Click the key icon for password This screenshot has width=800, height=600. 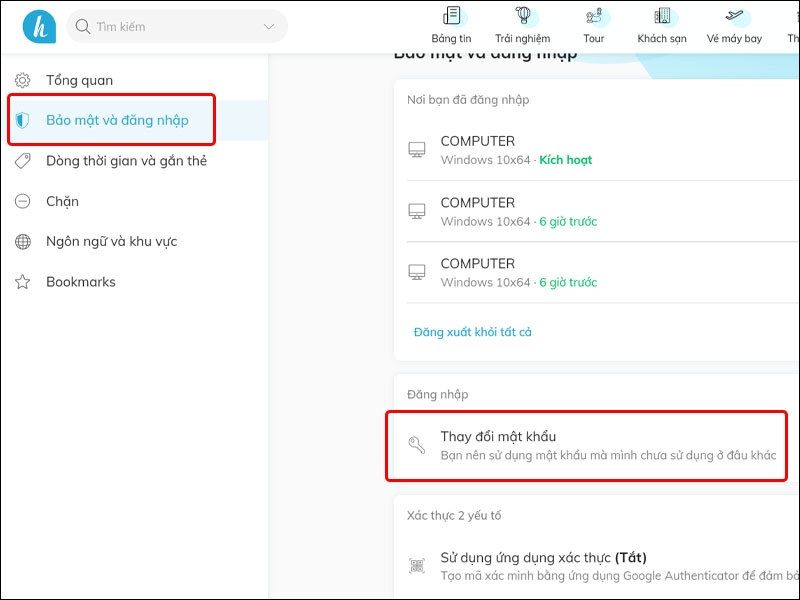417,444
